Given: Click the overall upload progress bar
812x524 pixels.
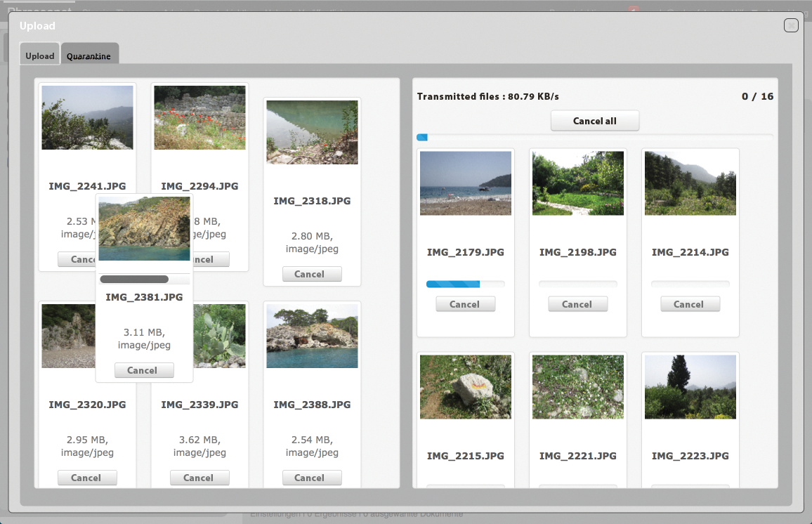Looking at the screenshot, I should click(x=594, y=137).
